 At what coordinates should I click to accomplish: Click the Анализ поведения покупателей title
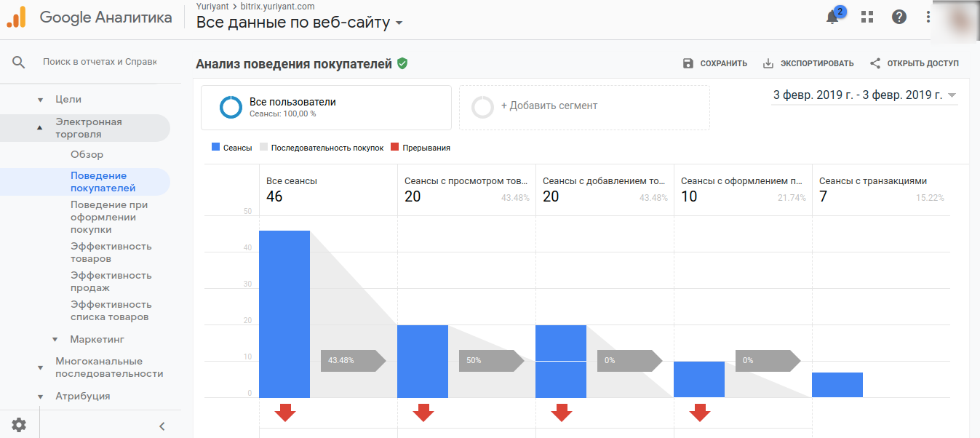[294, 63]
